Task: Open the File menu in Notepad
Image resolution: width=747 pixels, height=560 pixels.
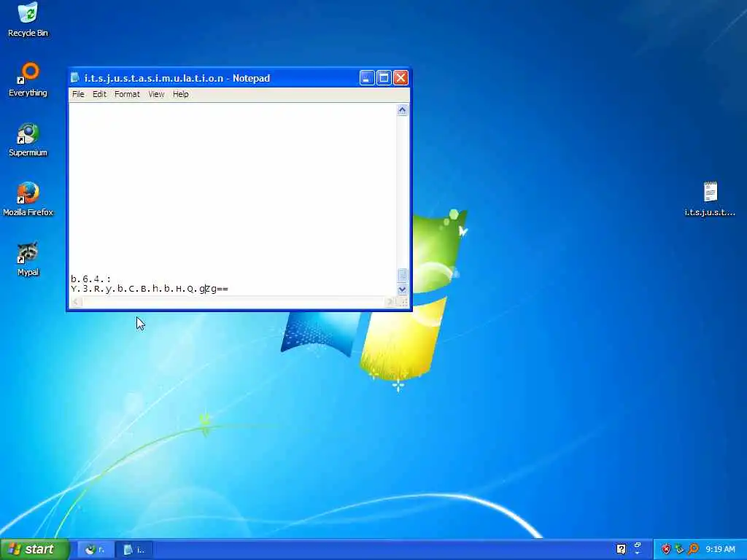Action: click(x=78, y=94)
